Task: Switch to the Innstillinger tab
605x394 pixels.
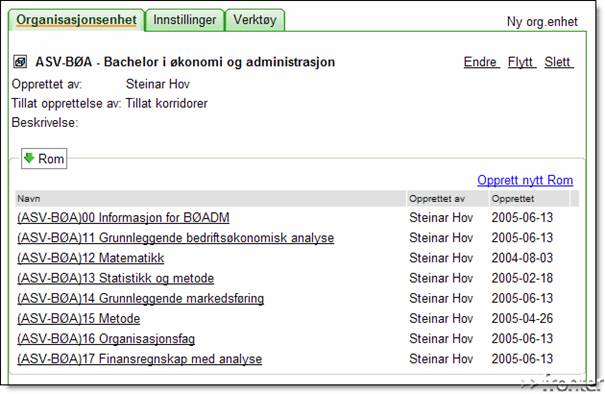Action: (x=184, y=20)
